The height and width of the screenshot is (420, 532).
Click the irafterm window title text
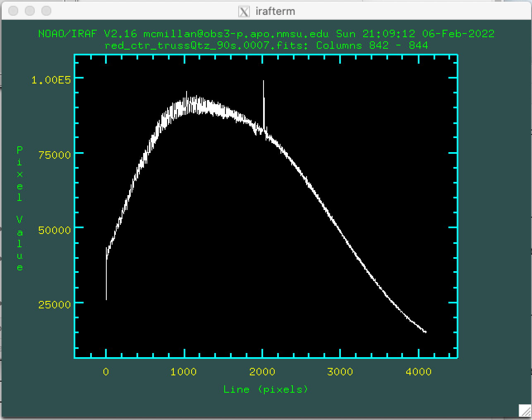(x=275, y=11)
